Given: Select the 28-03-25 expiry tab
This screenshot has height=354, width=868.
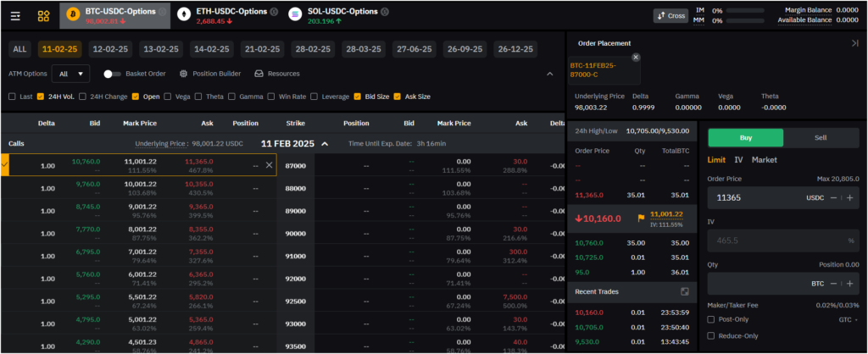Looking at the screenshot, I should [364, 49].
